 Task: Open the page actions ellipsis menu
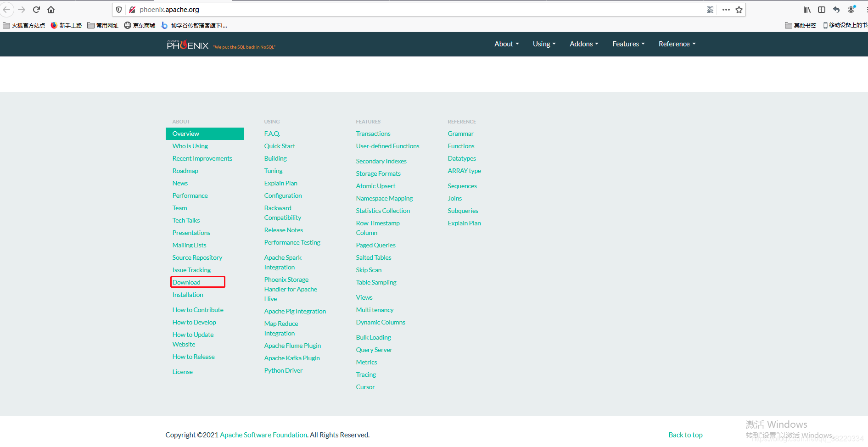click(725, 9)
